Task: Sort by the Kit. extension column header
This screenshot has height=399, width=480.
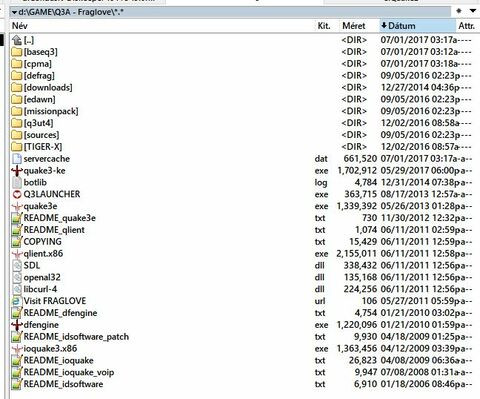Action: coord(324,26)
